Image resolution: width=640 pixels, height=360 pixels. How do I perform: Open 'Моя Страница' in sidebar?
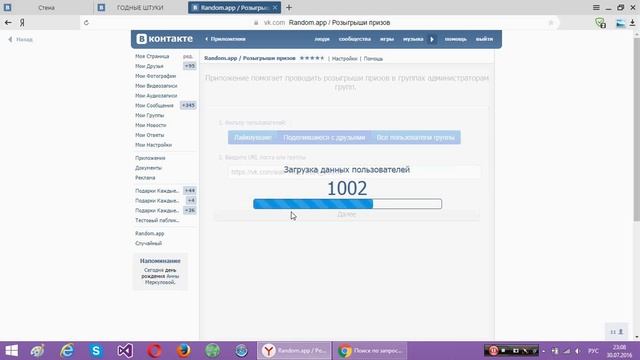(152, 56)
